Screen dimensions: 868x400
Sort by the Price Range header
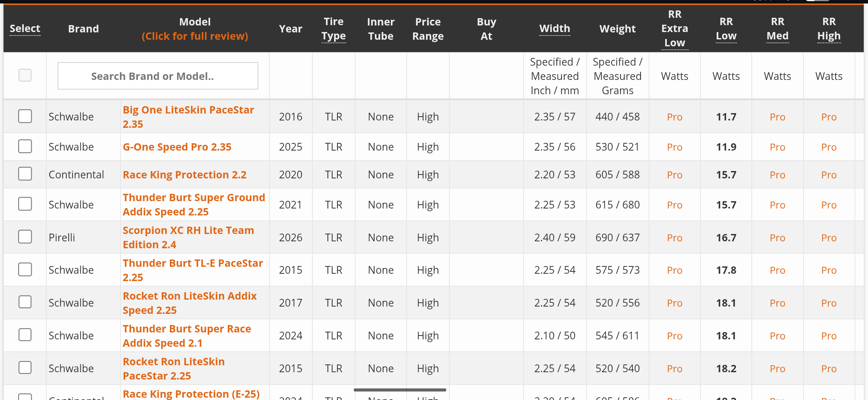coord(428,29)
